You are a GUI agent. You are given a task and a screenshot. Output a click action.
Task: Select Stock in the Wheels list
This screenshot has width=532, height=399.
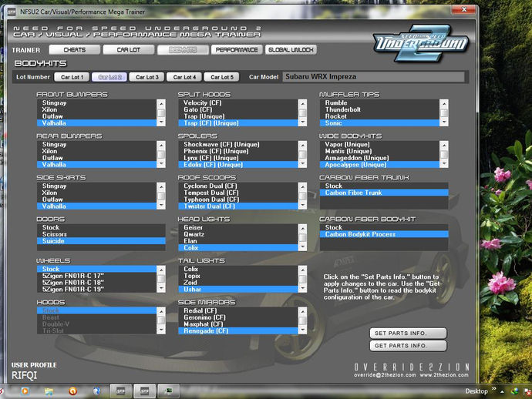tap(96, 269)
